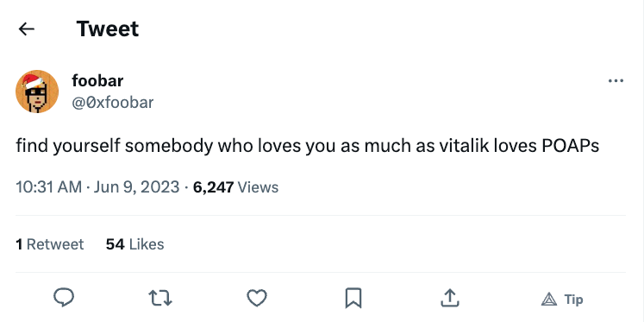Screen dimensions: 644x322
Task: View the 54 Likes list
Action: [x=134, y=244]
